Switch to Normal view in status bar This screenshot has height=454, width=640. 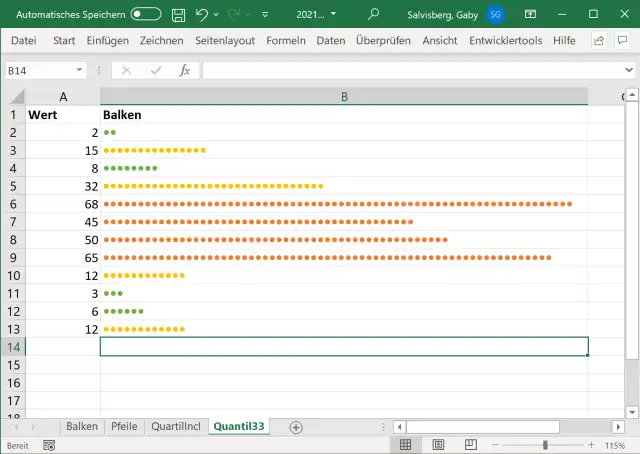(x=406, y=445)
